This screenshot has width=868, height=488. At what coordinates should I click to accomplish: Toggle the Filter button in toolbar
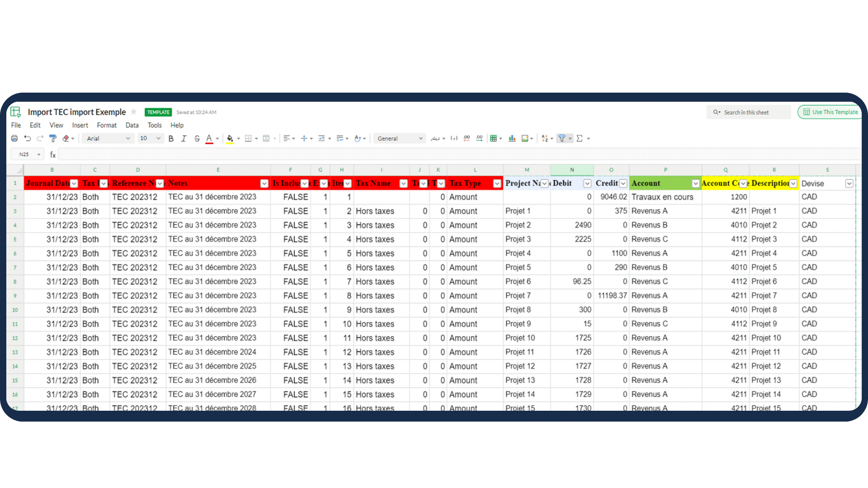click(x=562, y=139)
